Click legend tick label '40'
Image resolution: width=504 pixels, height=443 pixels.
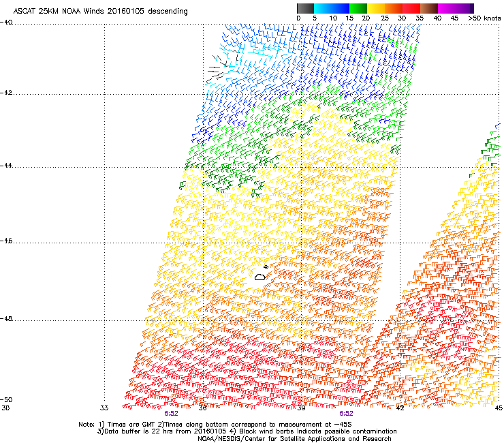437,18
